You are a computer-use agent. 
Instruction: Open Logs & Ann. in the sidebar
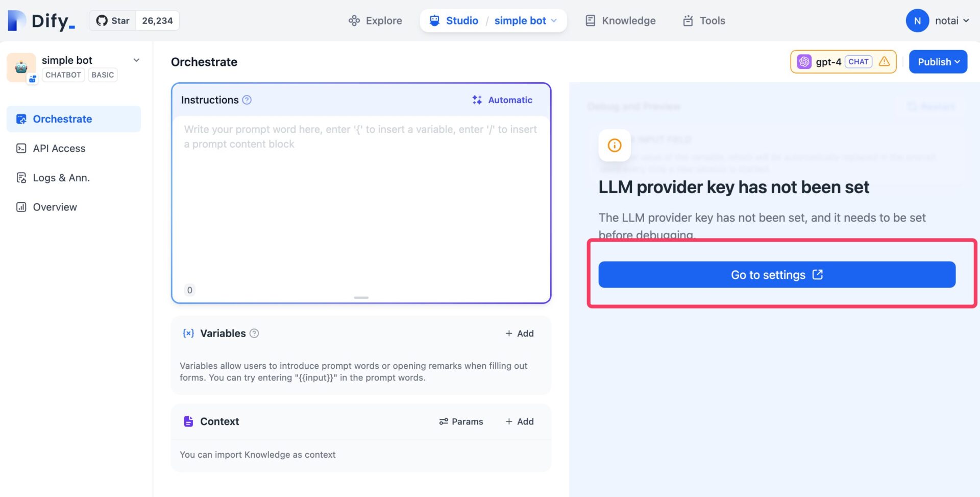click(61, 178)
